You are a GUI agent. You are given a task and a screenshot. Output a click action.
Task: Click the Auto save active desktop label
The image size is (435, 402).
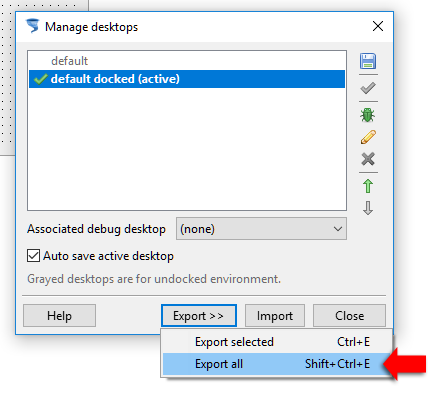[108, 256]
